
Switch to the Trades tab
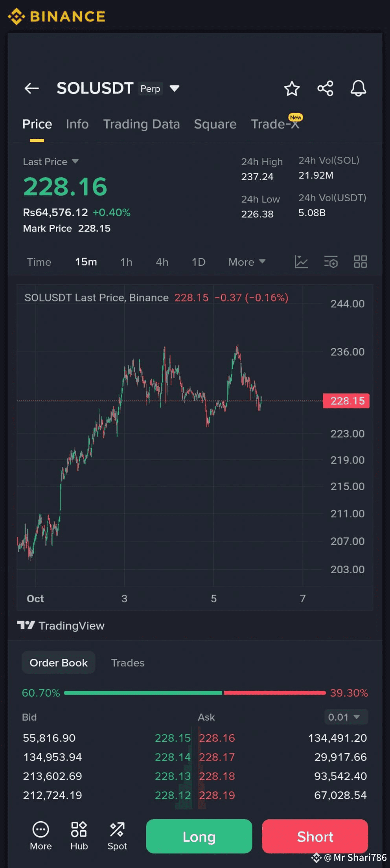[x=128, y=663]
